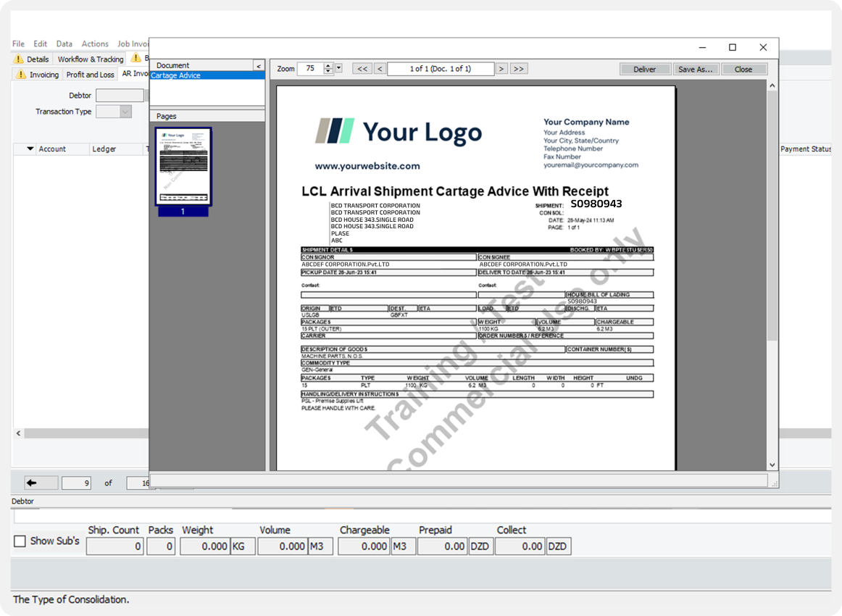842x616 pixels.
Task: Click the warning icon on Details tab
Action: 20,59
